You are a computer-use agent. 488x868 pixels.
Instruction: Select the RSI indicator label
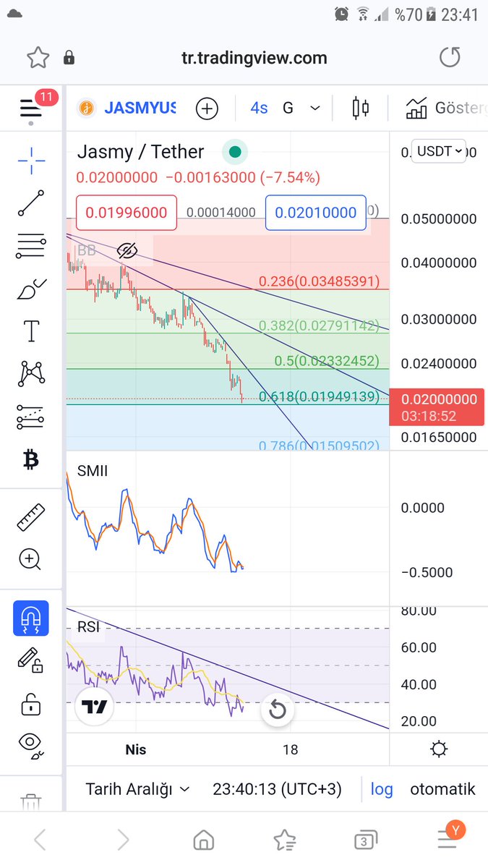[x=88, y=628]
